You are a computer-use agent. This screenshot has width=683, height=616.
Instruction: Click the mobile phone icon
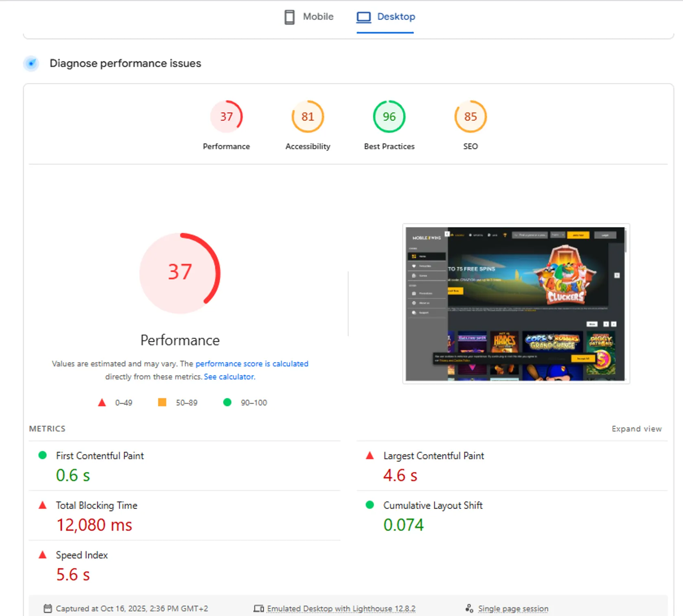289,17
